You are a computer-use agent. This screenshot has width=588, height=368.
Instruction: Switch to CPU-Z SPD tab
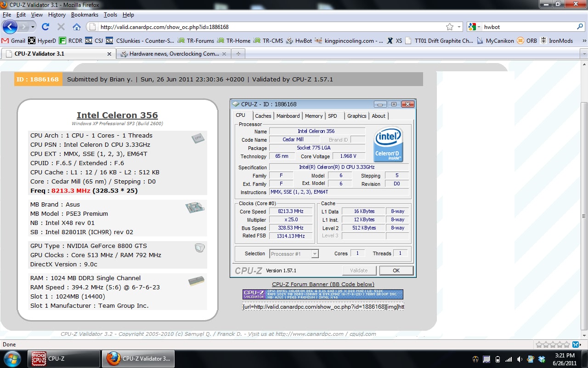tap(333, 116)
